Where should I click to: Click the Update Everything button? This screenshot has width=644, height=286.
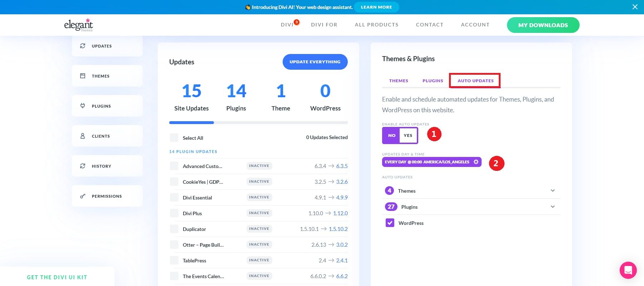click(x=315, y=62)
